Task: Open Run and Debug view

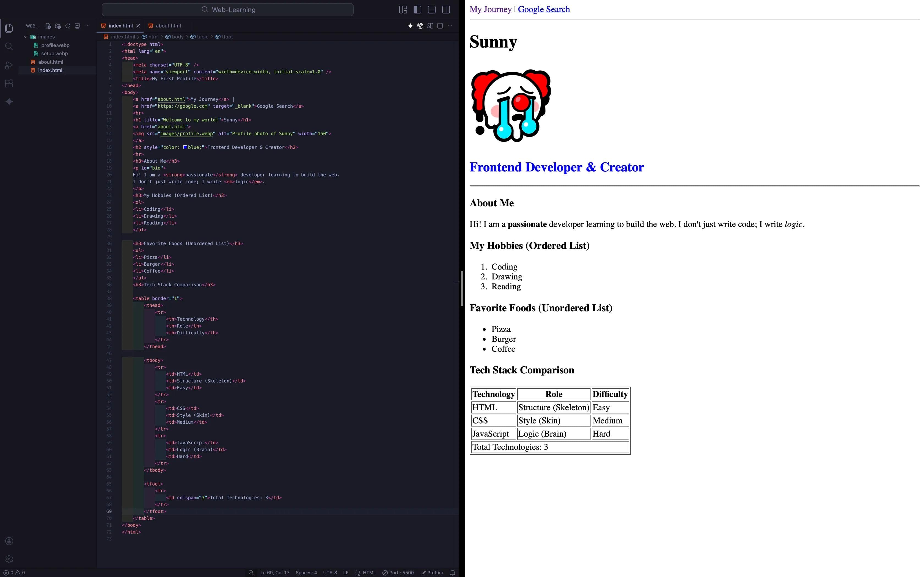Action: coord(9,65)
